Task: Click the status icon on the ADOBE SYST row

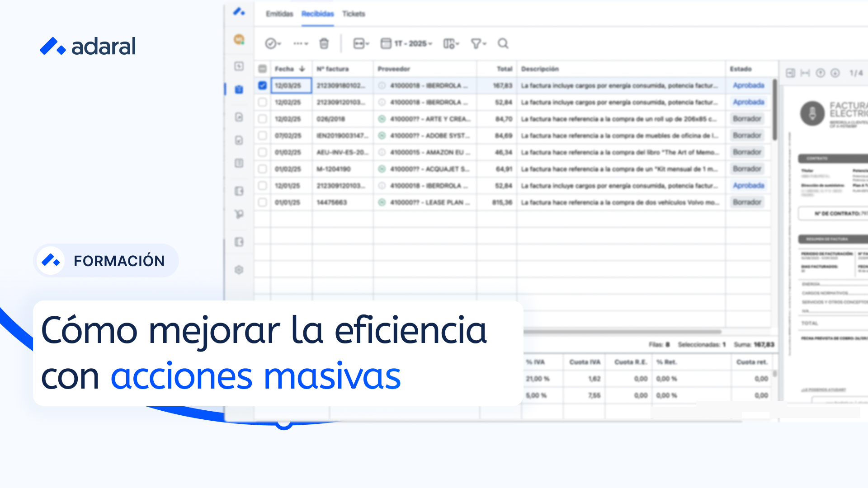Action: pos(382,136)
